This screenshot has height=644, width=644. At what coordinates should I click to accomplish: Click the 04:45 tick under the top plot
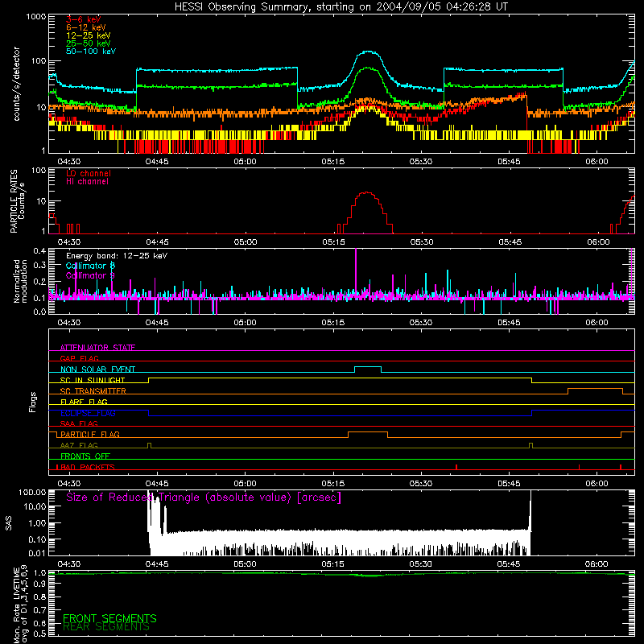[x=157, y=162]
